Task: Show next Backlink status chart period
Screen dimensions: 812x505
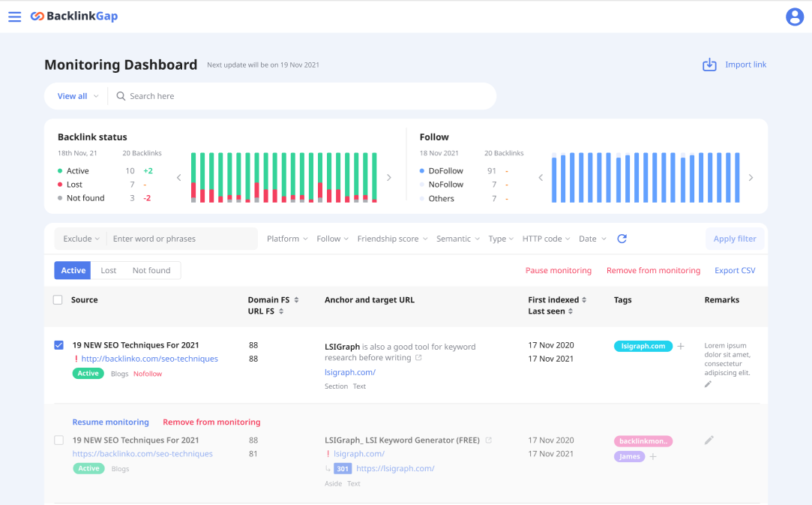Action: [x=389, y=177]
